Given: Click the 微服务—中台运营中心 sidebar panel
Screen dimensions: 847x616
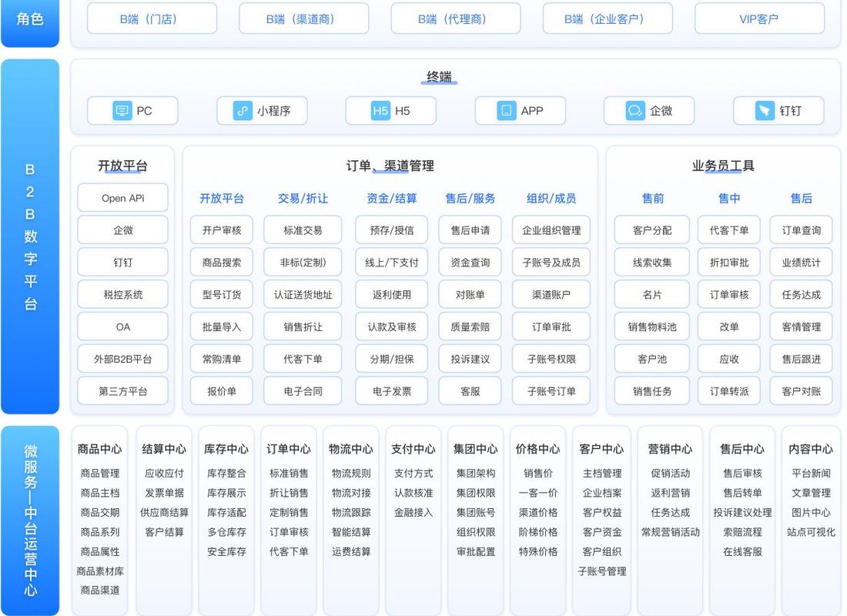Looking at the screenshot, I should pos(30,516).
